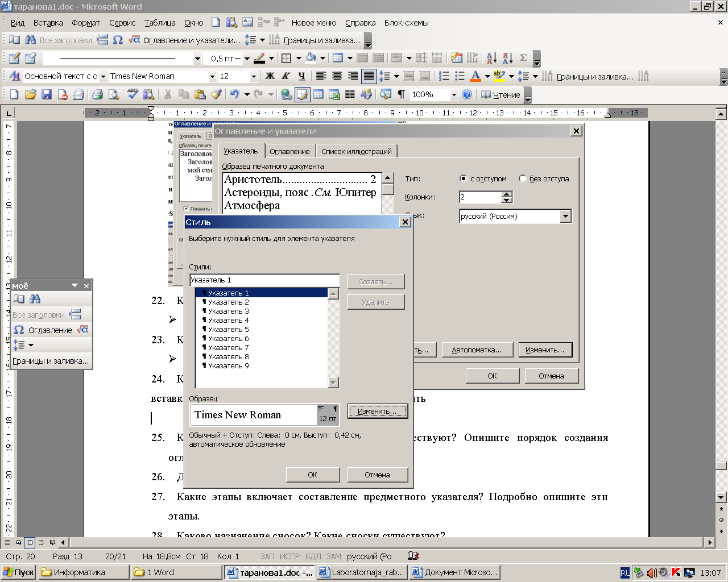Click the Bold (Ж) formatting icon

coord(270,76)
